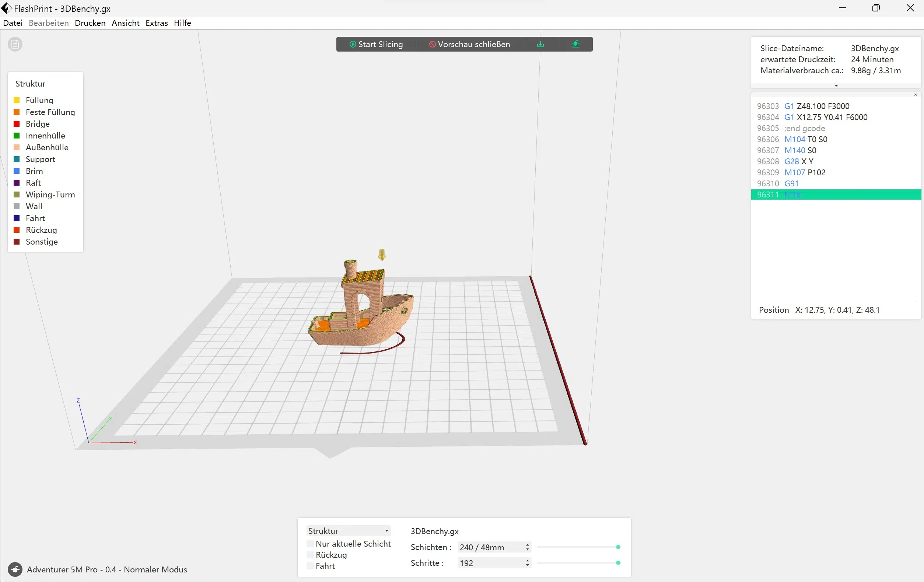
Task: Maximize or restore the FlashPrint window
Action: [876, 8]
